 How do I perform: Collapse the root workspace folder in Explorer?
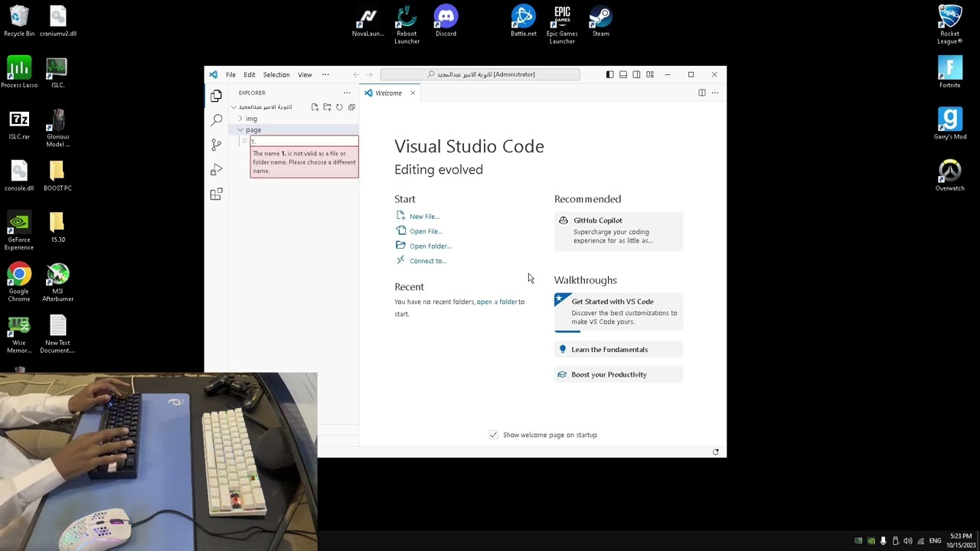[264, 107]
